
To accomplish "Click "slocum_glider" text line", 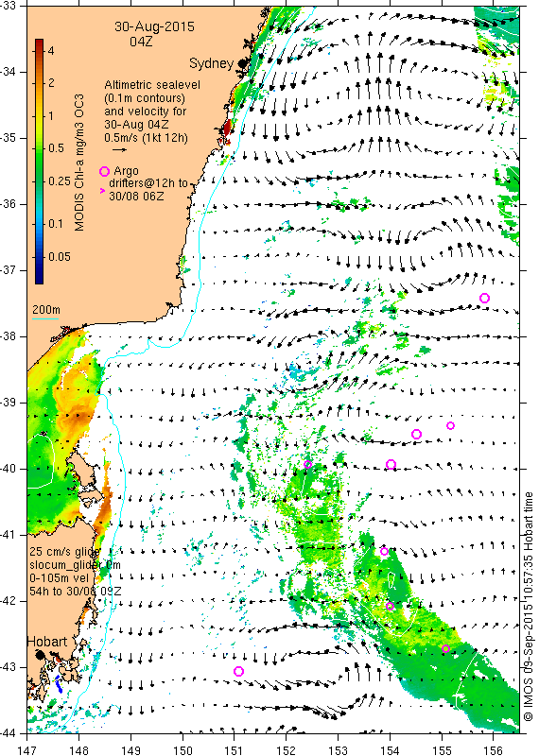I will (75, 564).
